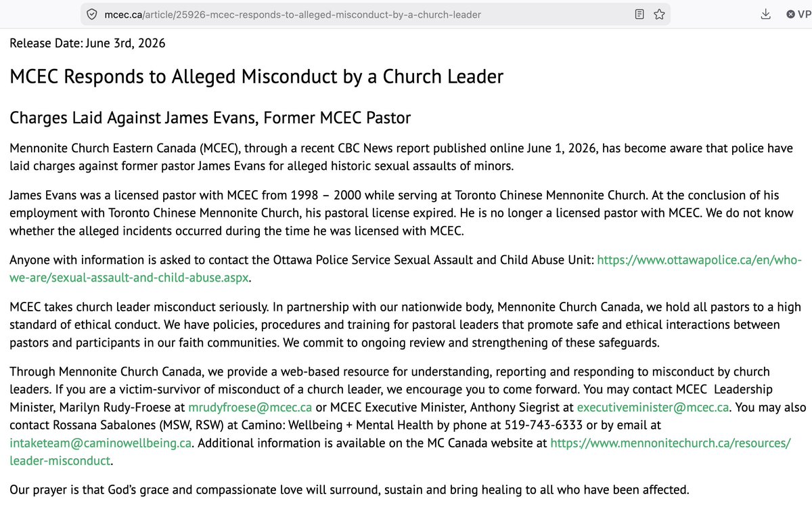Email mrudyfroese@mcec.ca link
Viewport: 812px width, 507px height.
click(x=249, y=407)
